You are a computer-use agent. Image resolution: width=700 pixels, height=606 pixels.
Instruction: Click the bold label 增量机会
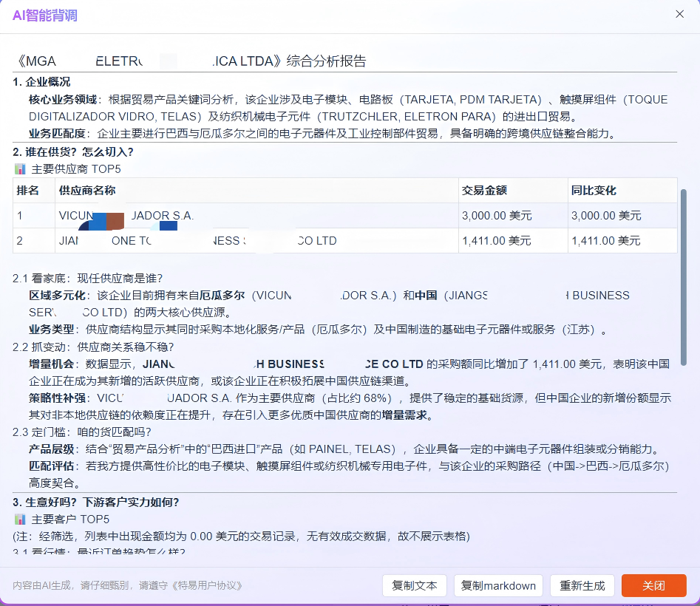[51, 364]
